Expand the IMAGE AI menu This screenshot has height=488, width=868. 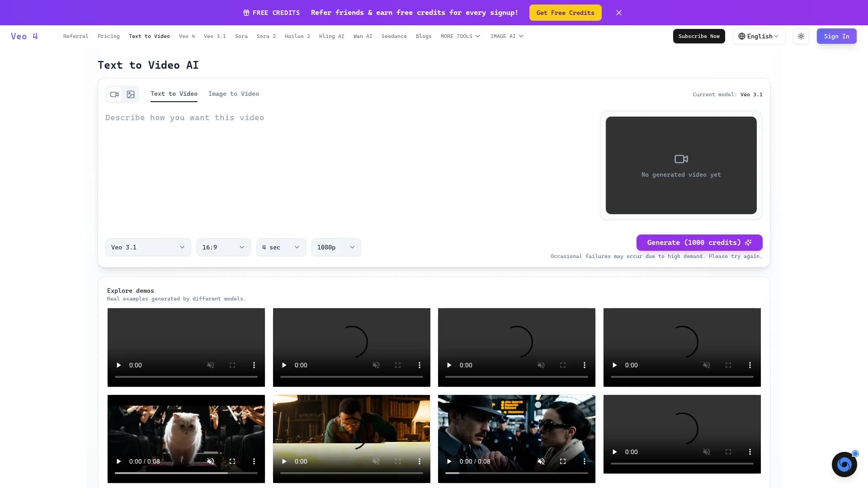coord(507,36)
